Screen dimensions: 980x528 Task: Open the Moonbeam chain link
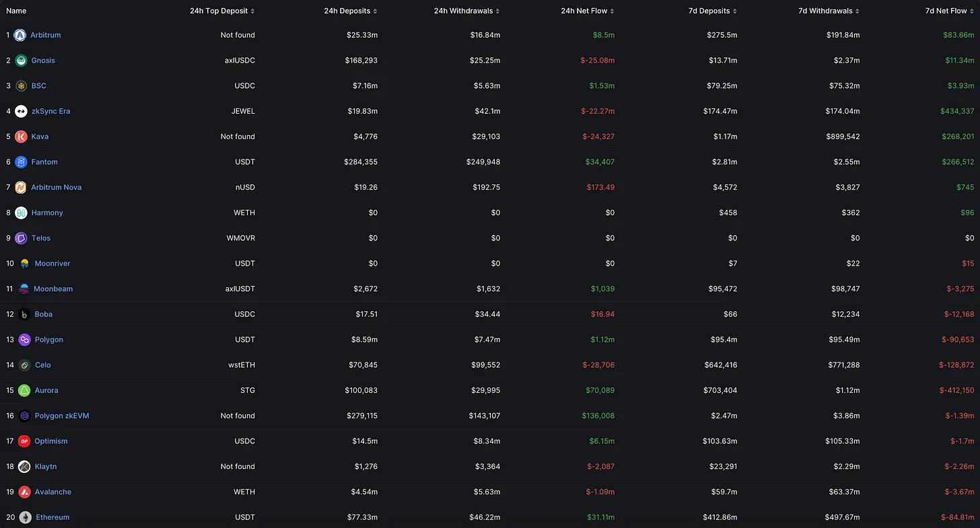53,289
